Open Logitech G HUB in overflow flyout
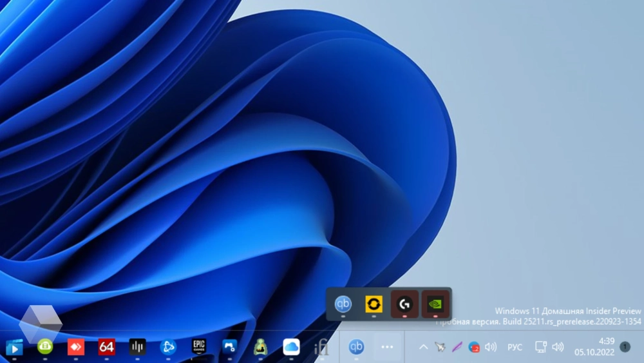 point(404,303)
